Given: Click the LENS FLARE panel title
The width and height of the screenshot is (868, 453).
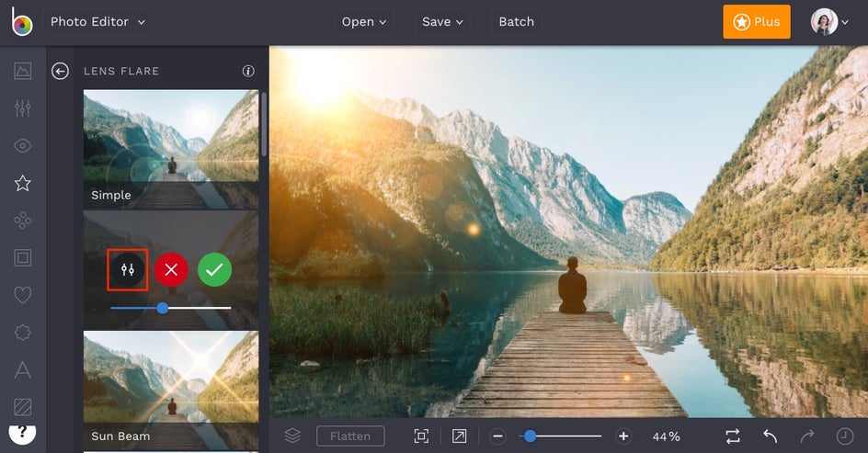Looking at the screenshot, I should (121, 71).
